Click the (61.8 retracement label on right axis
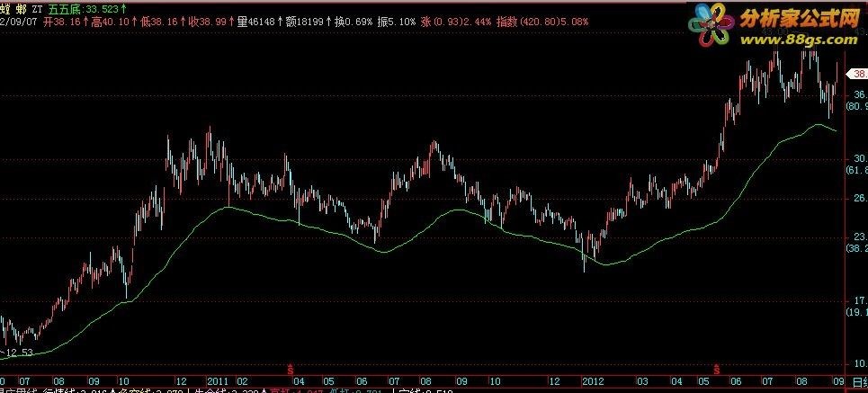Viewport: 868px width, 393px height. point(856,170)
